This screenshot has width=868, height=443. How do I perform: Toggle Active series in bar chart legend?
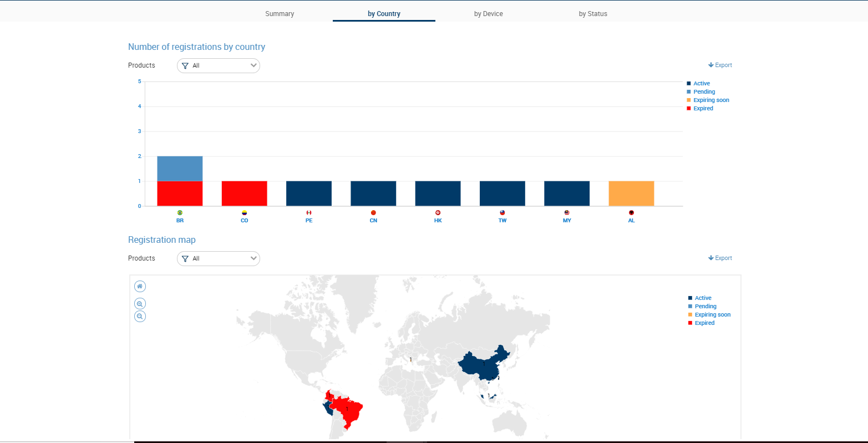(x=698, y=83)
